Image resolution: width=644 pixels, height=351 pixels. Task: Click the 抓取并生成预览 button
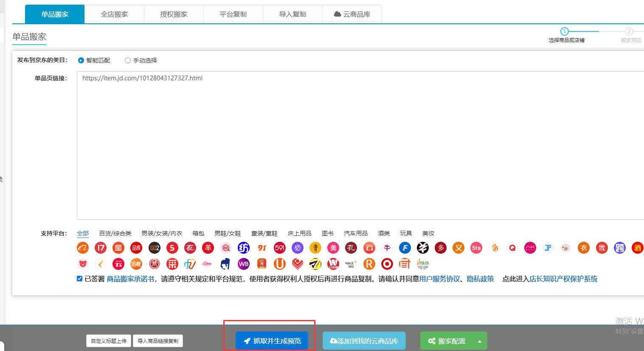coord(272,341)
